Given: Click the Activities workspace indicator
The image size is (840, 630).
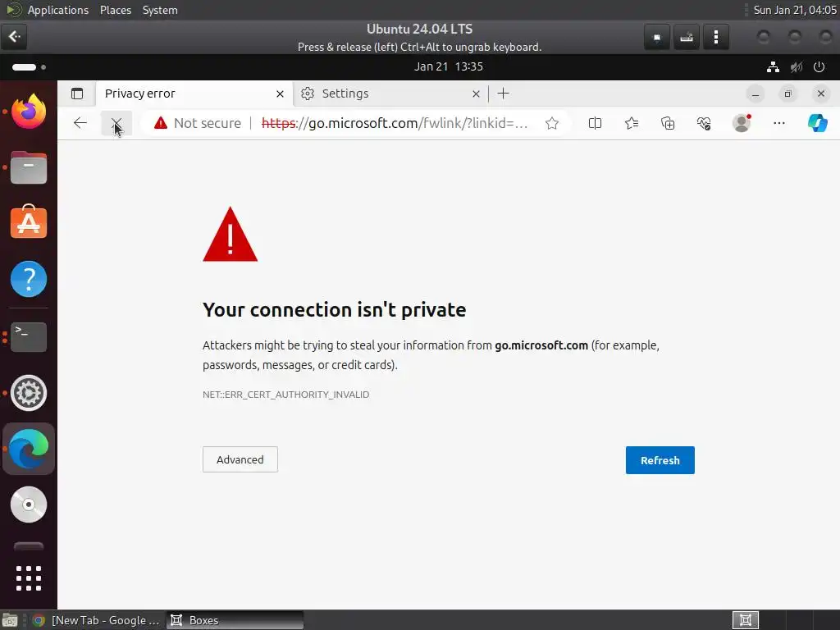Looking at the screenshot, I should pos(29,67).
